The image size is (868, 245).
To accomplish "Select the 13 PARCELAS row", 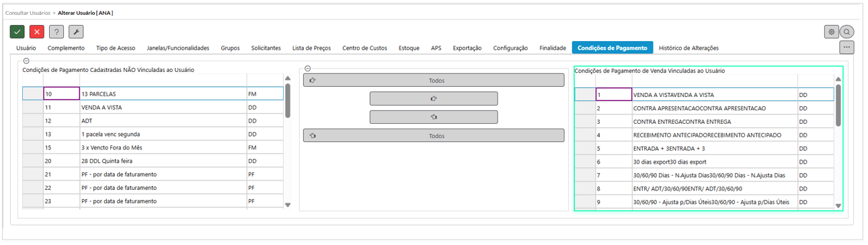I will coord(153,94).
